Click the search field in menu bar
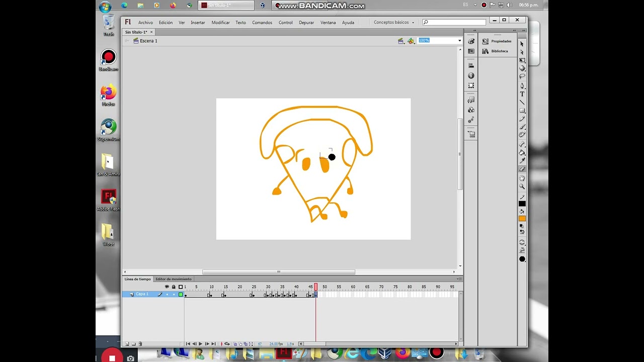The width and height of the screenshot is (644, 362). 454,22
